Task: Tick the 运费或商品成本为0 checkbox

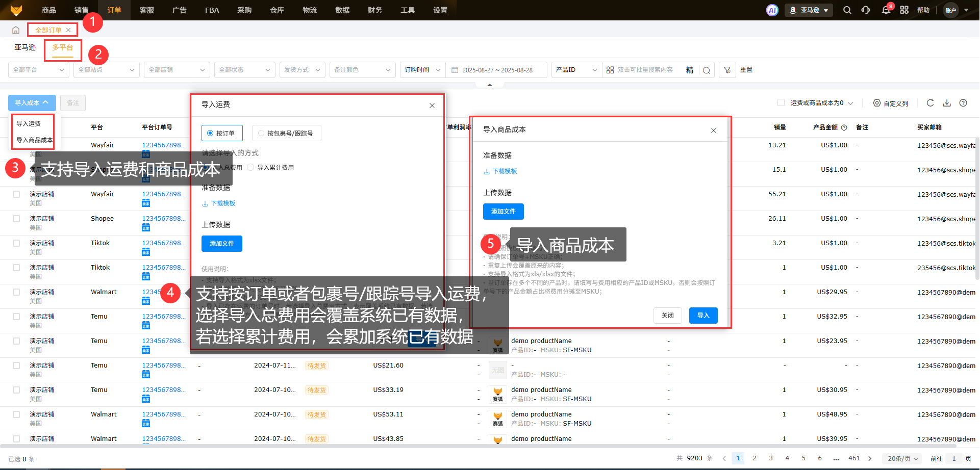Action: click(781, 103)
